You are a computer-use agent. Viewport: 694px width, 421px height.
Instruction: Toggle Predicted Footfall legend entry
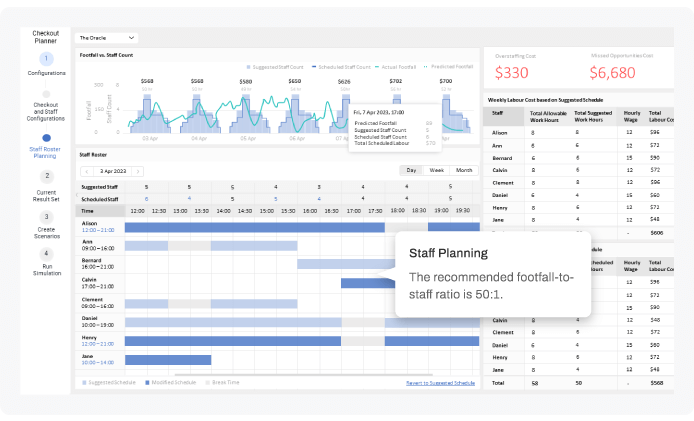pos(448,67)
